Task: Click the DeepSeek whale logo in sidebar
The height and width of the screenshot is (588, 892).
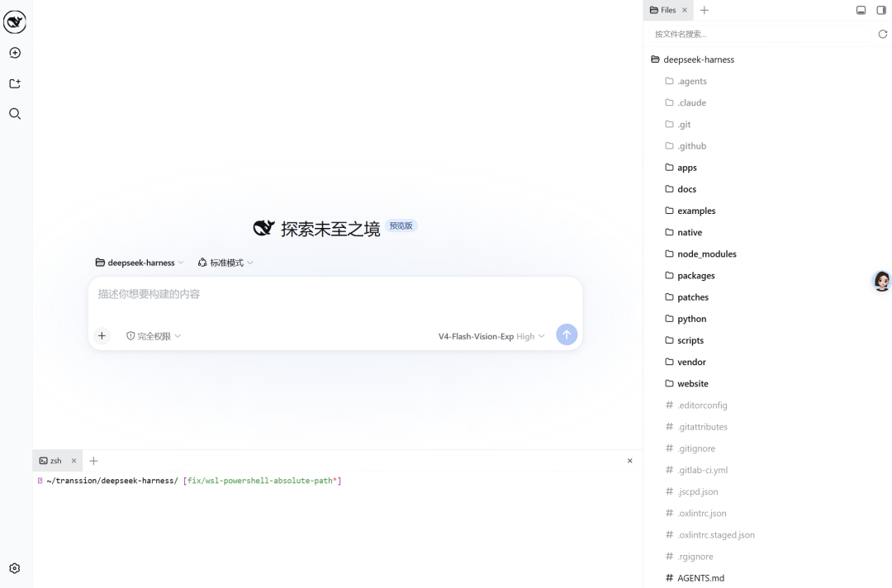Action: 15,22
